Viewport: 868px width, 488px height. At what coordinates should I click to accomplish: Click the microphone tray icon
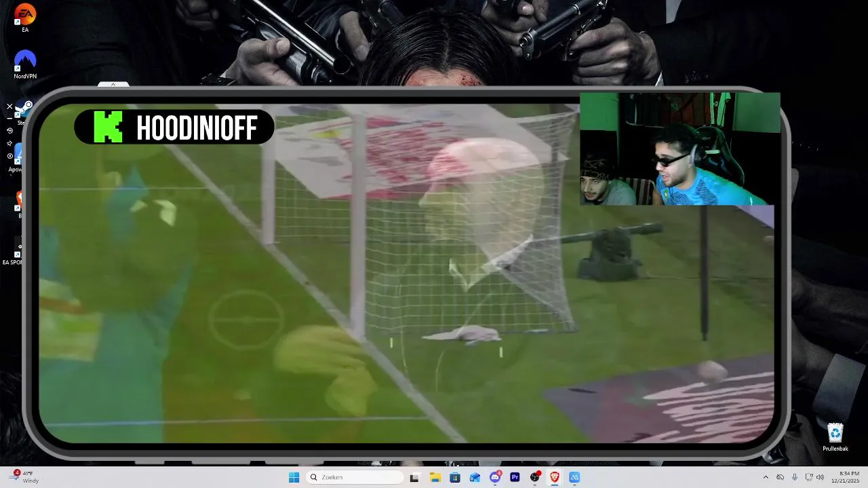795,477
